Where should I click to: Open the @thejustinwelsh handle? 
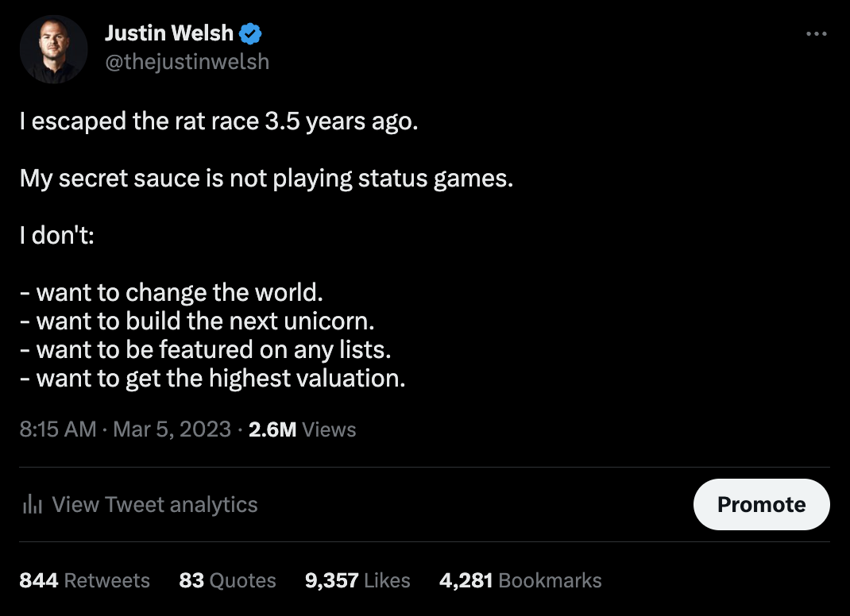coord(187,62)
